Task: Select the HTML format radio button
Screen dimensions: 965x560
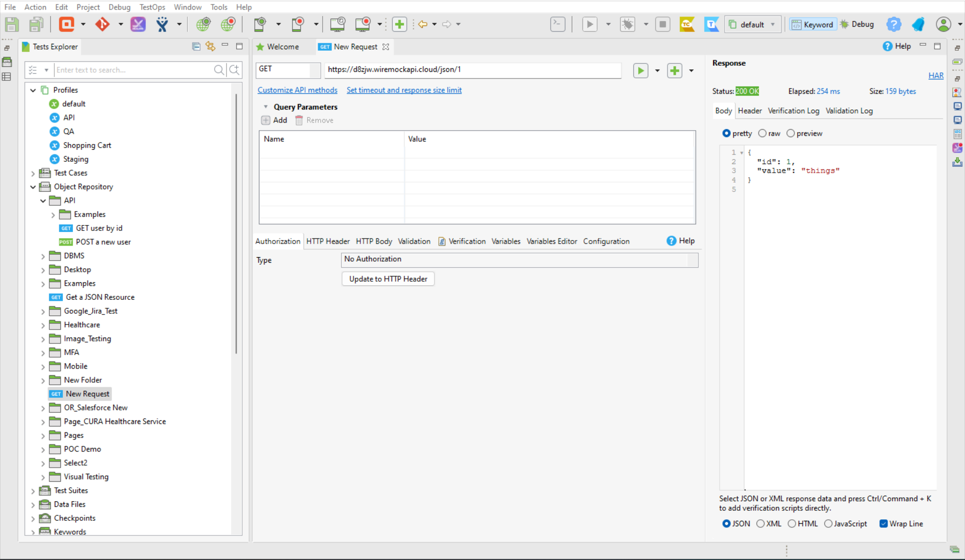Action: click(792, 523)
